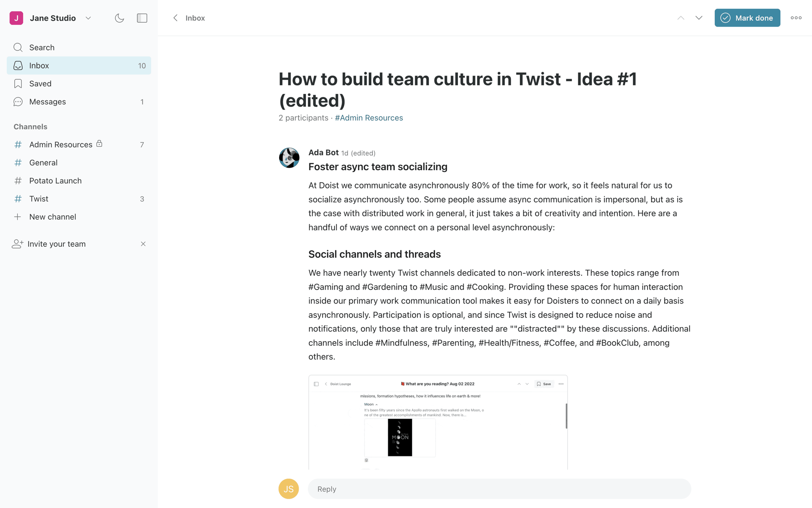The width and height of the screenshot is (812, 508).
Task: Click the hash icon next to General
Action: click(x=18, y=163)
